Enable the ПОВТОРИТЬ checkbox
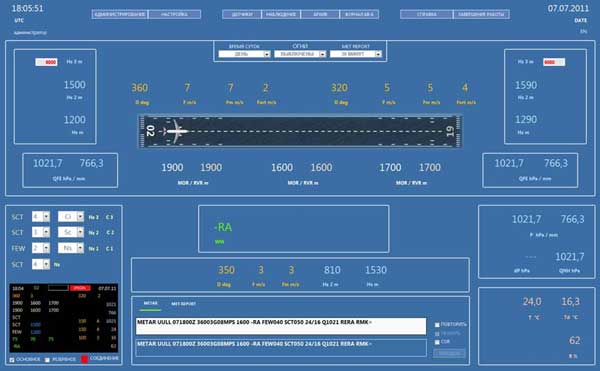600x371 pixels. tap(437, 325)
